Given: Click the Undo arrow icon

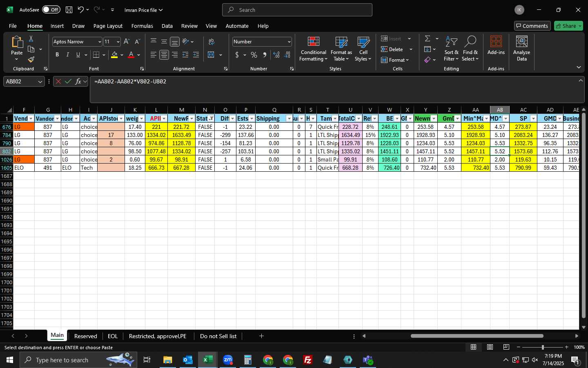Looking at the screenshot, I should point(81,10).
